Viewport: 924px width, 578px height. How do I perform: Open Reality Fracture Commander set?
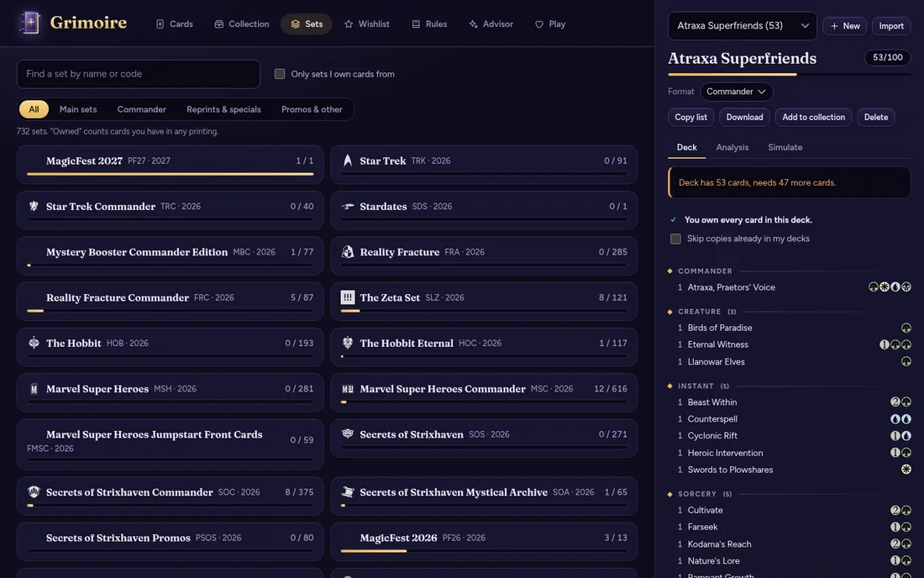point(171,301)
